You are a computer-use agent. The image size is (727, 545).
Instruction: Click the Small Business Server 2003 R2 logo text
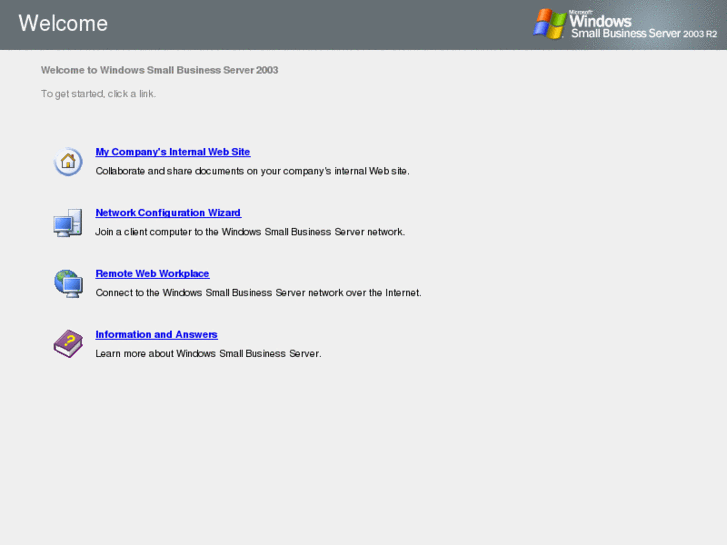(x=644, y=33)
